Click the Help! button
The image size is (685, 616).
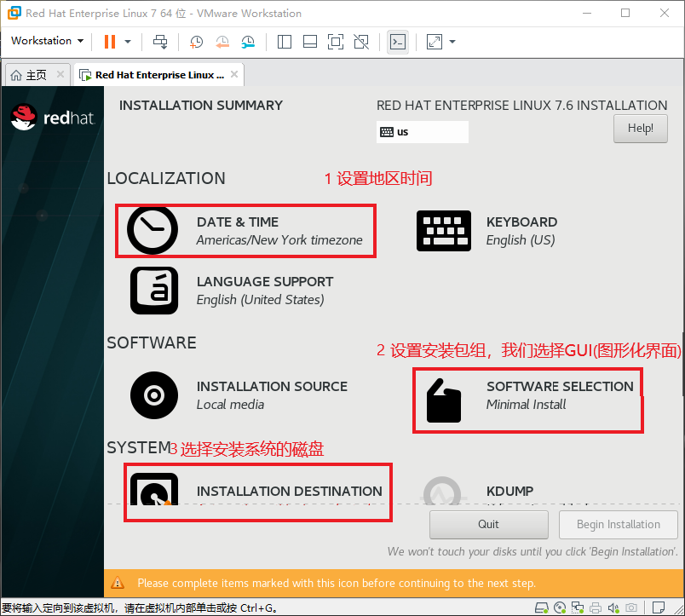pos(640,128)
